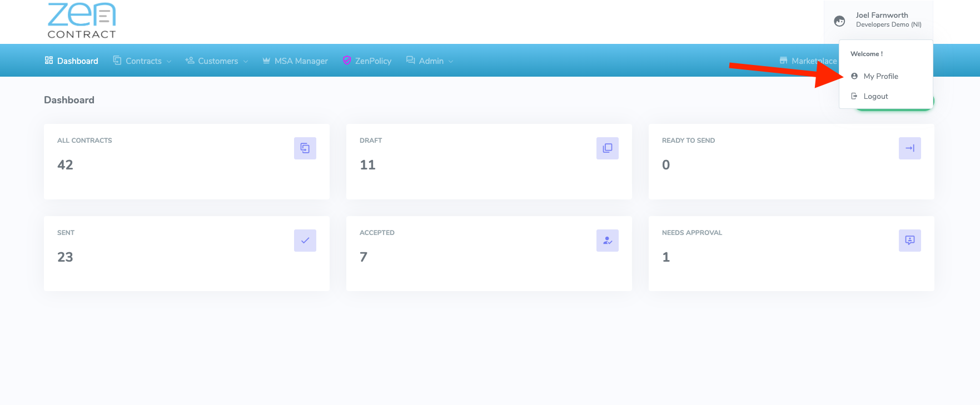Image resolution: width=980 pixels, height=405 pixels.
Task: Click the Sent checkmark icon
Action: pos(305,241)
